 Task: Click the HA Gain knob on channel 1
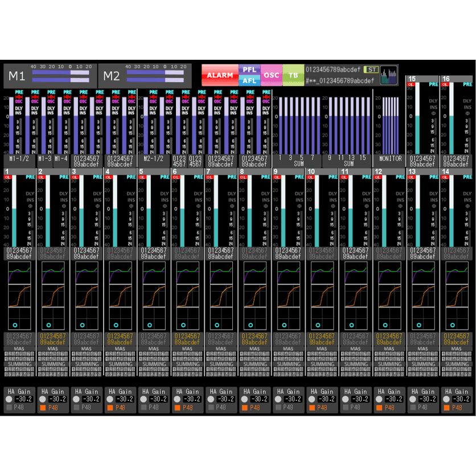9,400
